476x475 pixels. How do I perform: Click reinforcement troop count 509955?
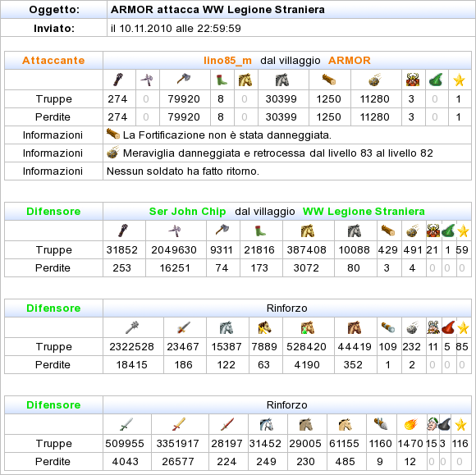(x=125, y=444)
